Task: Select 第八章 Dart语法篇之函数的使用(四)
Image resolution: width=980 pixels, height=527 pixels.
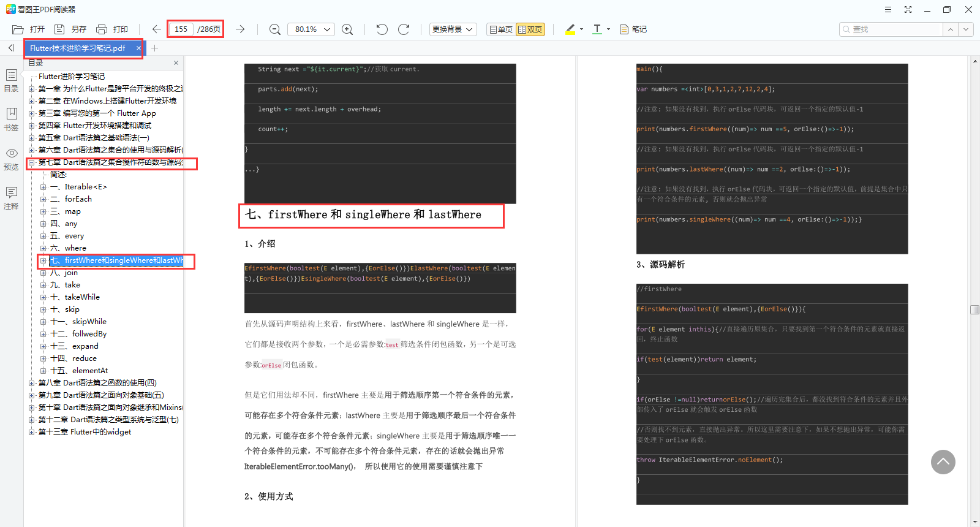Action: tap(97, 383)
